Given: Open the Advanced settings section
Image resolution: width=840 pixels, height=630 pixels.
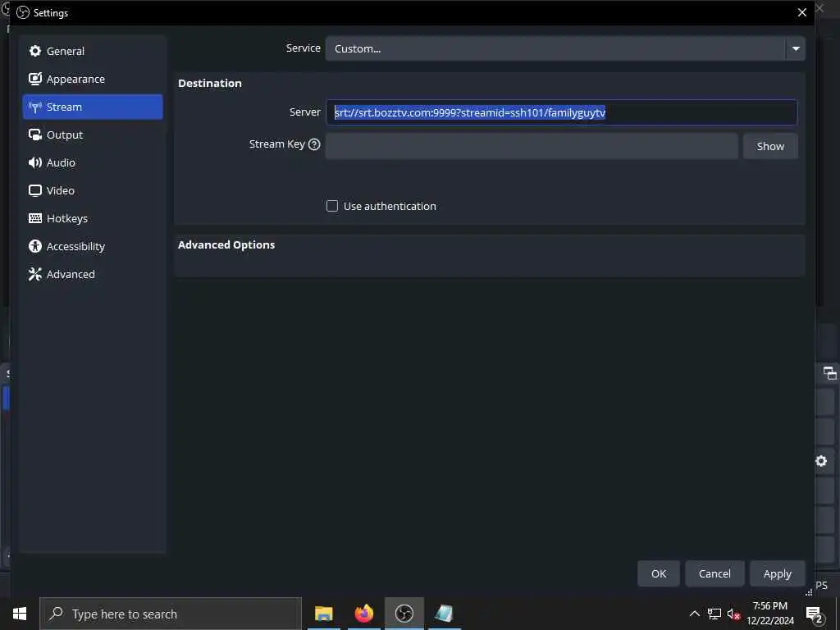Looking at the screenshot, I should pos(92,274).
